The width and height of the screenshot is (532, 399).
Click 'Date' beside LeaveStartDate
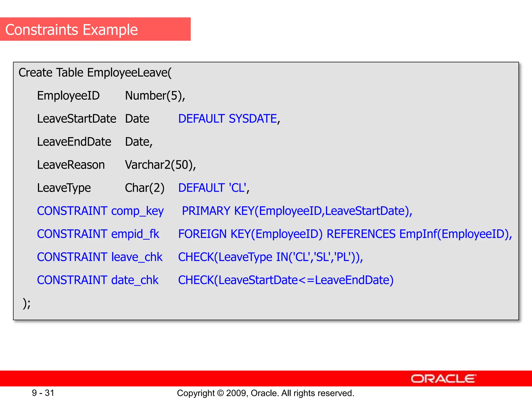[137, 119]
